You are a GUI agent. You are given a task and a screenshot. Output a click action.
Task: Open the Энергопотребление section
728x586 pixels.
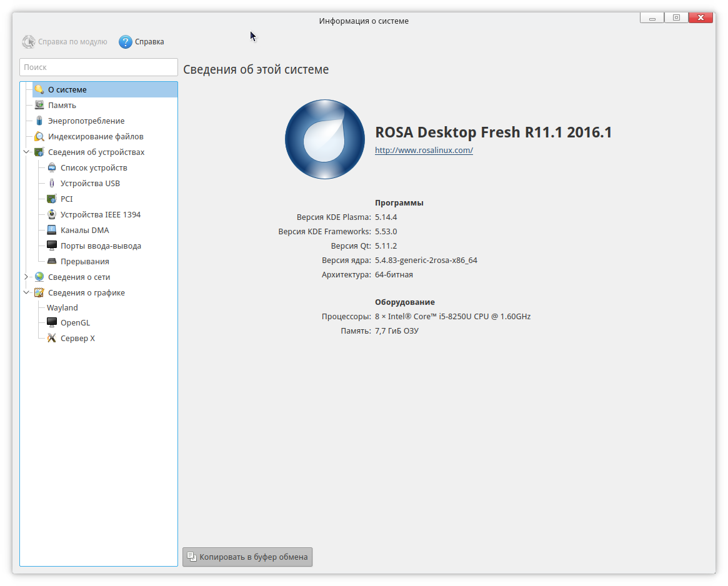(x=86, y=121)
